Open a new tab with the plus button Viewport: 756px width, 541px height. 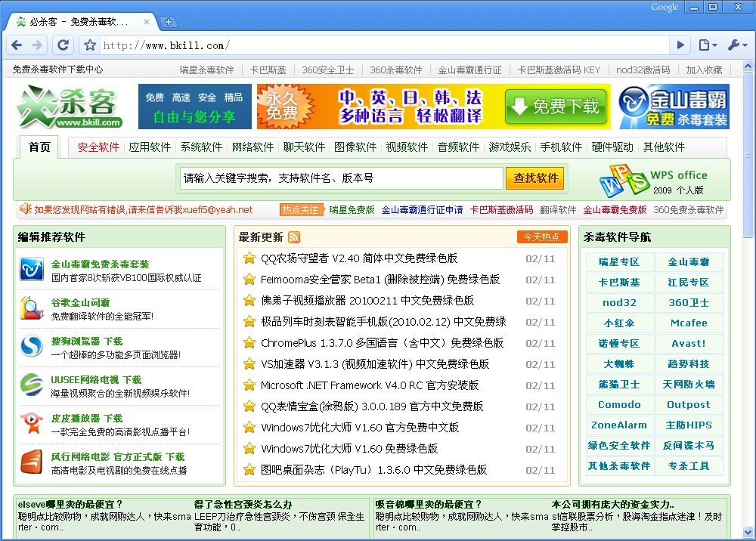[169, 22]
